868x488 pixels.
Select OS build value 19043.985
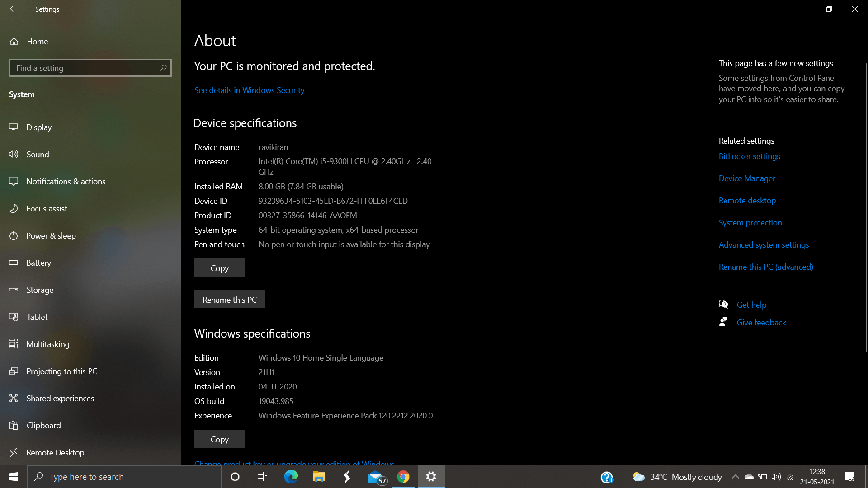pos(276,401)
